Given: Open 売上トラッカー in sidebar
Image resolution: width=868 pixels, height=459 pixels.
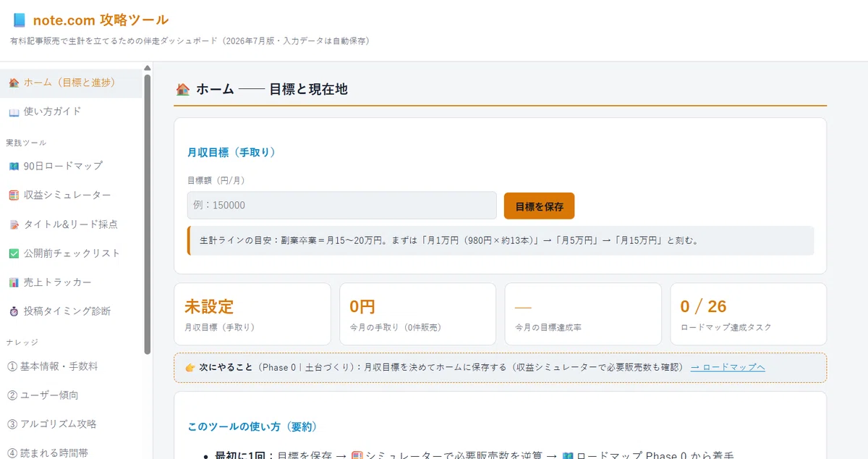Looking at the screenshot, I should (71, 282).
